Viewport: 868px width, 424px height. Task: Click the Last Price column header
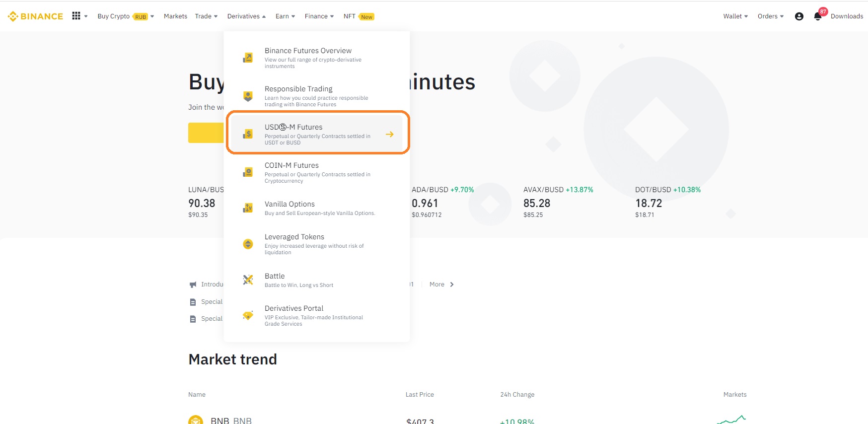420,395
